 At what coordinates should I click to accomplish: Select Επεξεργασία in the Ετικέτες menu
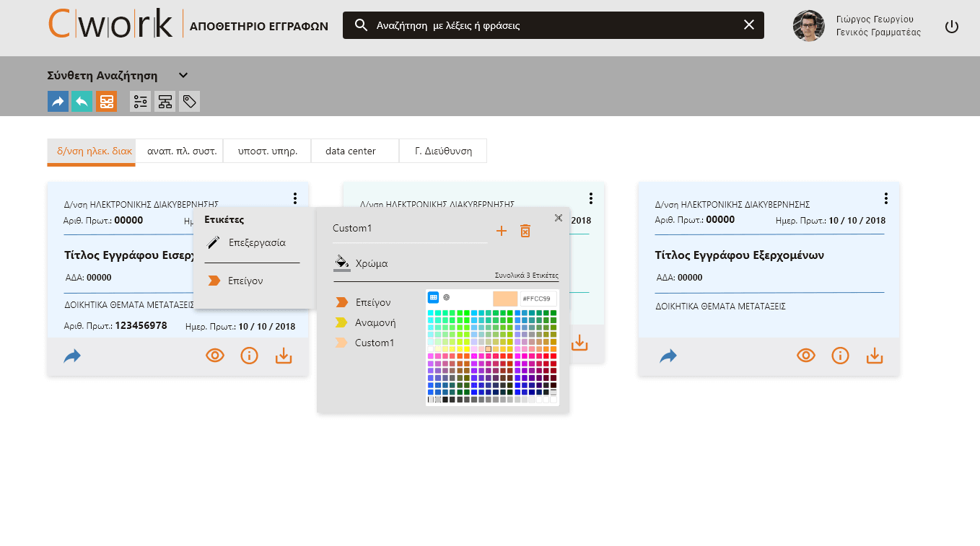coord(257,242)
